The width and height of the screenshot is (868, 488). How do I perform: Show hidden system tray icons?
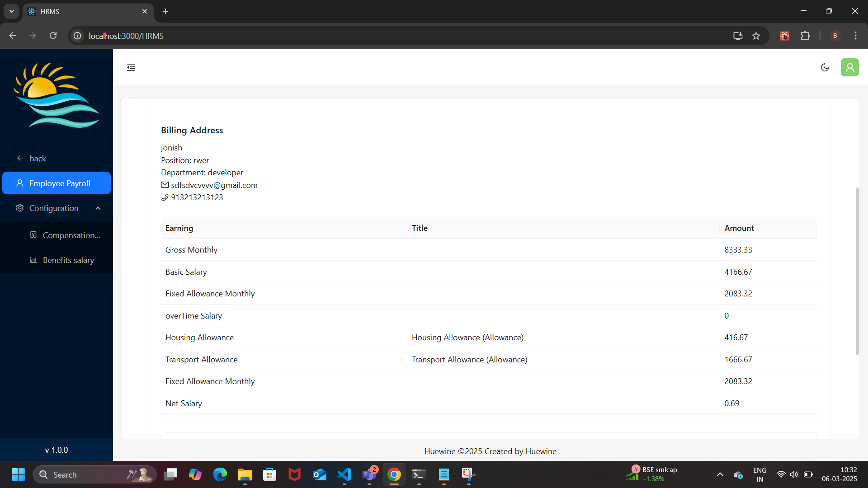tap(720, 474)
